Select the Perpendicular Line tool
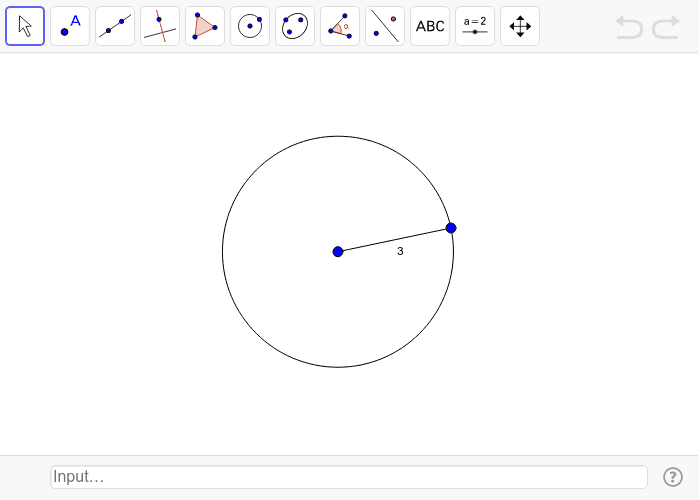Viewport: 700px width, 500px height. pos(160,26)
